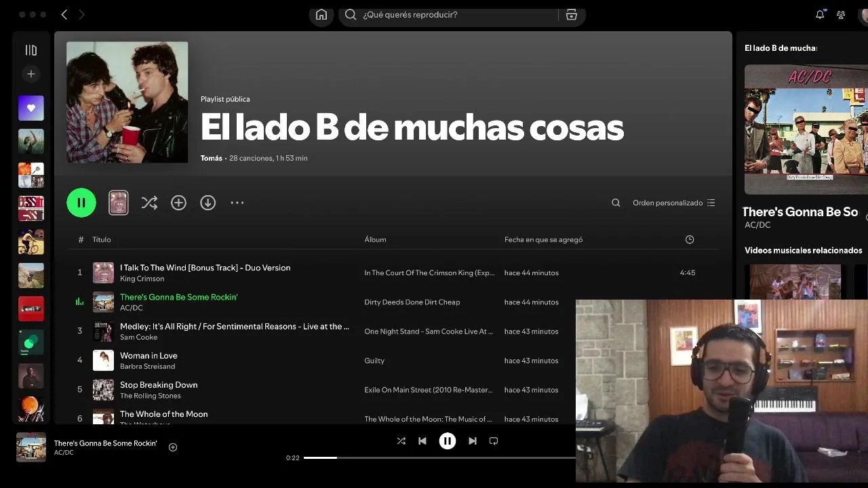Select Stop Breaking Down track

(x=159, y=384)
